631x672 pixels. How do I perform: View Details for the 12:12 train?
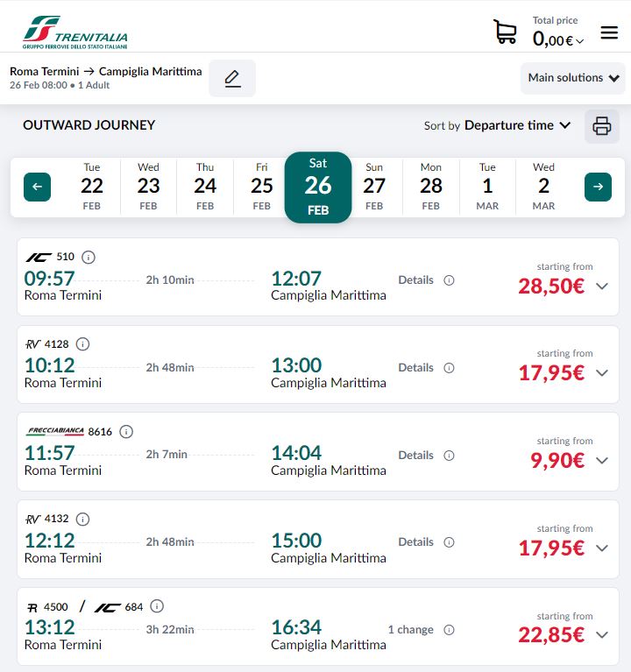tap(416, 542)
